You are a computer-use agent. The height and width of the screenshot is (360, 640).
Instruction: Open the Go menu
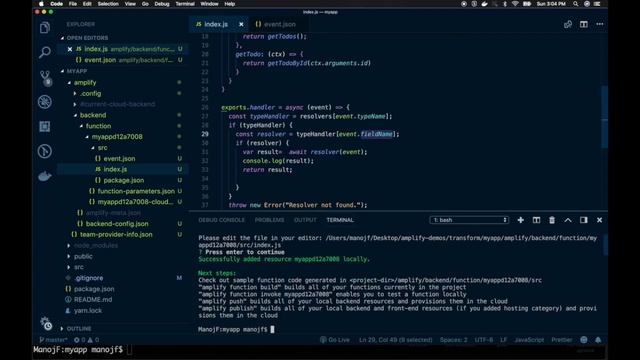[x=145, y=4]
